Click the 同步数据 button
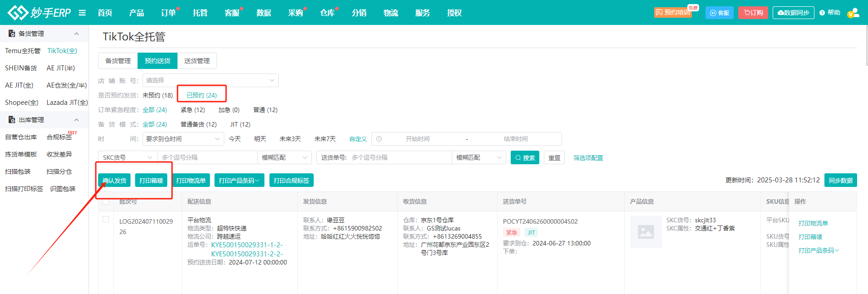Image resolution: width=868 pixels, height=294 pixels. point(841,180)
